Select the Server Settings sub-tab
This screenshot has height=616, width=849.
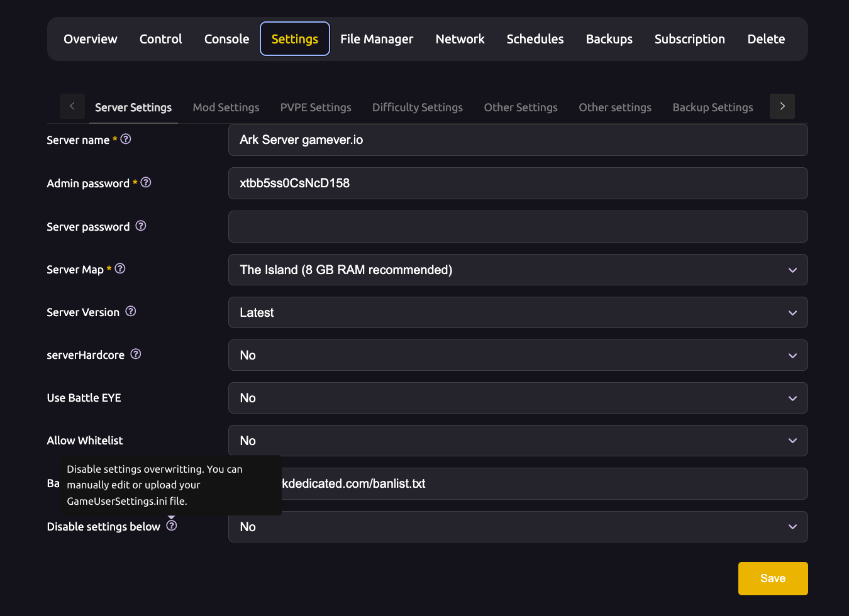pyautogui.click(x=133, y=107)
